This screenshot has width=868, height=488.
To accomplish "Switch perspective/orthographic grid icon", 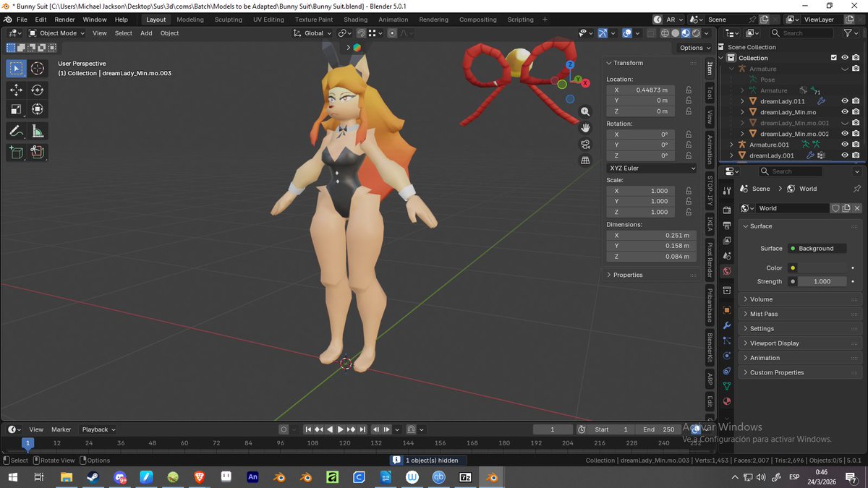I will (x=585, y=160).
